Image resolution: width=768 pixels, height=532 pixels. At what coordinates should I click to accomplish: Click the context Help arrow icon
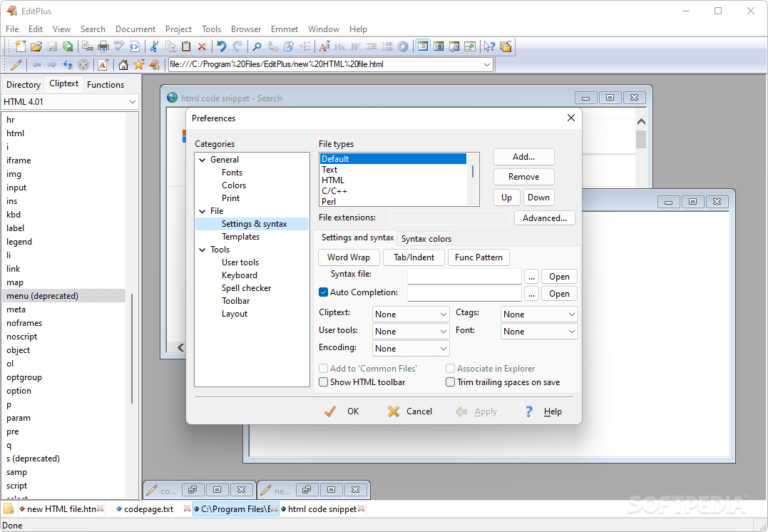tap(489, 46)
